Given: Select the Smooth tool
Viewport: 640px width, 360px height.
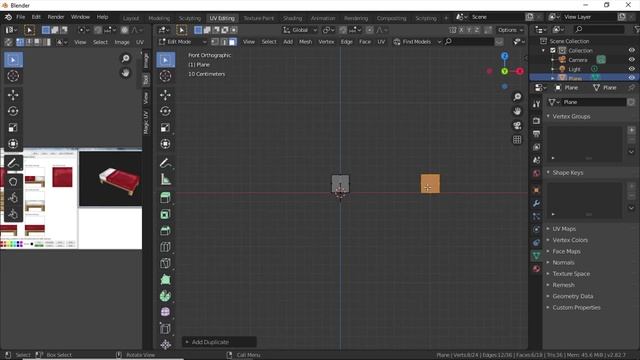Looking at the screenshot, I should 165,312.
